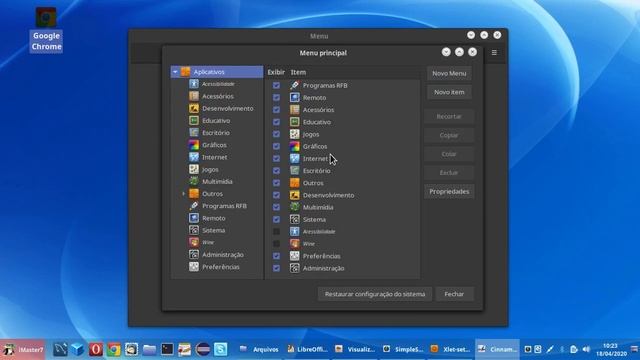Uncheck the Gráficos display checkbox

coord(276,146)
